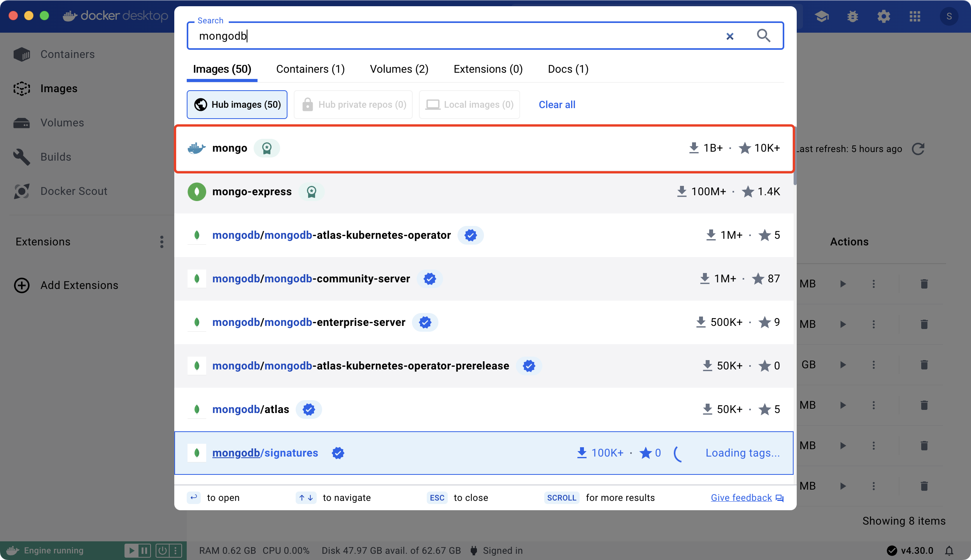Pause the Docker engine in status bar

click(144, 551)
